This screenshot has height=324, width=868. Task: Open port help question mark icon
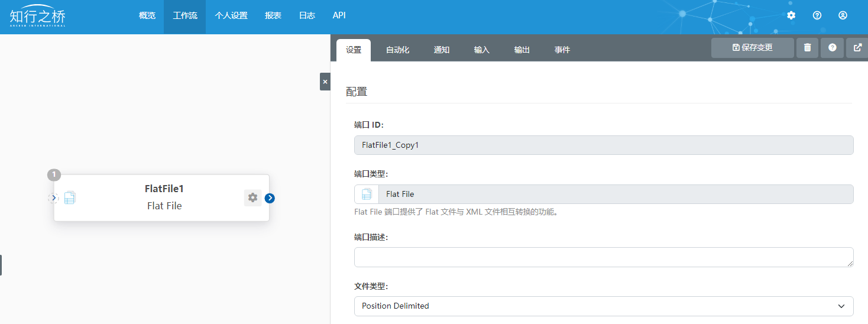pyautogui.click(x=833, y=48)
